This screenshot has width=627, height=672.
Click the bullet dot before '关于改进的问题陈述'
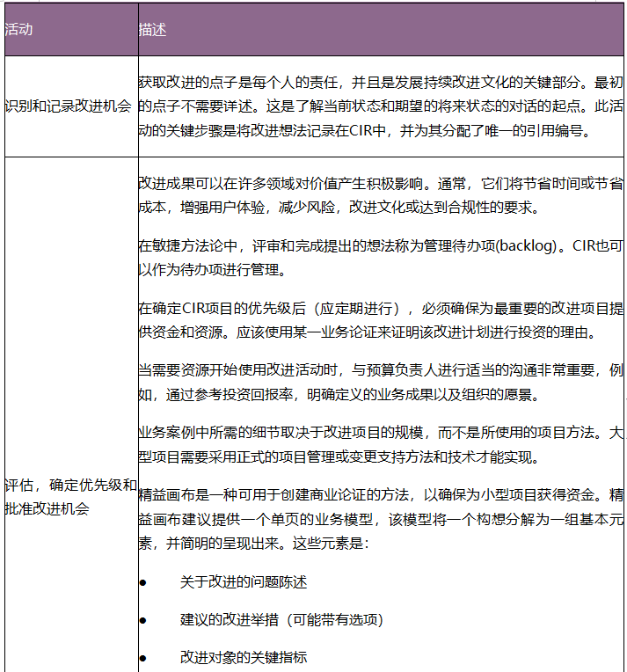click(143, 583)
